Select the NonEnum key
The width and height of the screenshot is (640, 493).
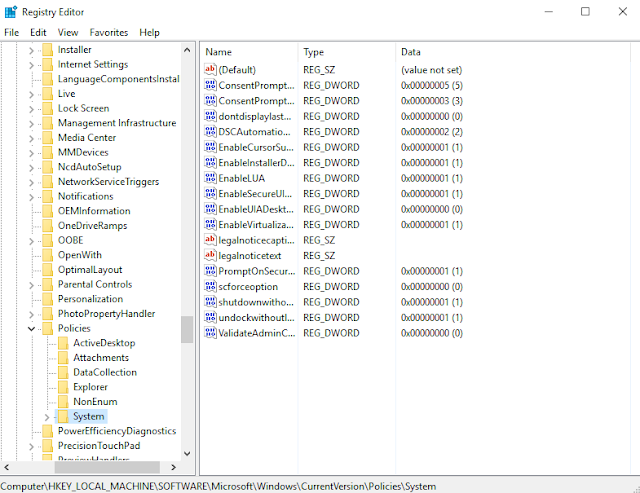pos(95,402)
